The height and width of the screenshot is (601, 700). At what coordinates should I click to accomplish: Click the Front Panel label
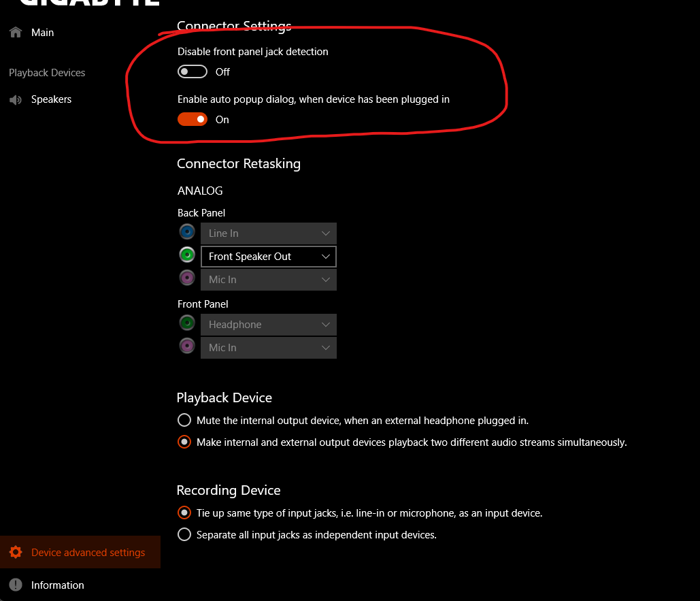tap(203, 304)
